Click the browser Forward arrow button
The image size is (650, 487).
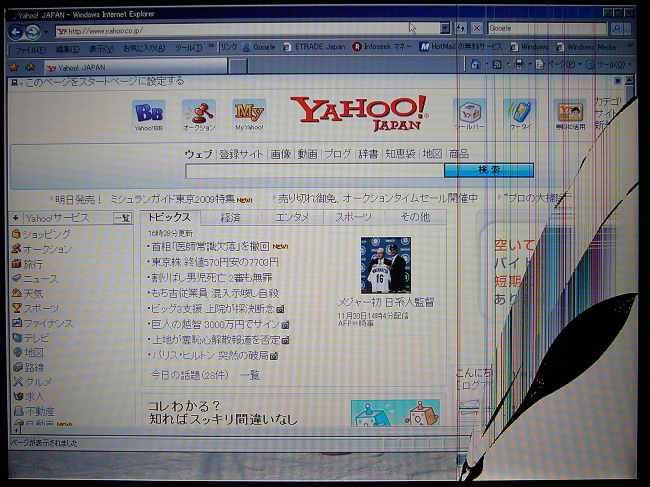33,32
